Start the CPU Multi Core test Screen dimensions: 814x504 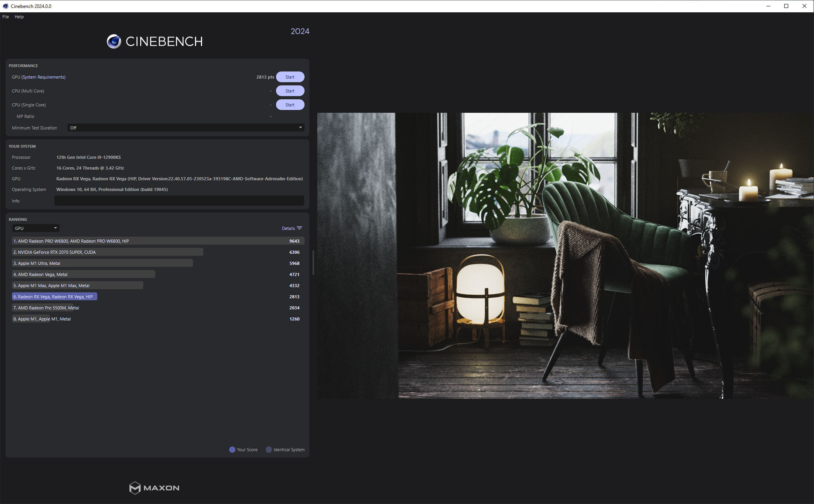pyautogui.click(x=290, y=91)
